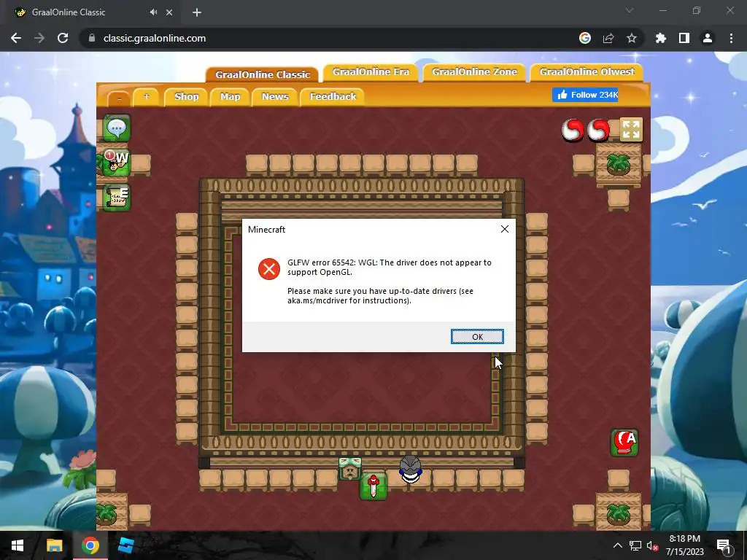
Task: Show hidden system tray icons
Action: (x=617, y=545)
